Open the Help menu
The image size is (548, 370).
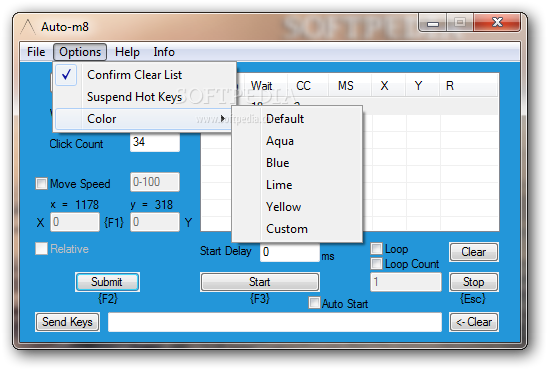(127, 52)
